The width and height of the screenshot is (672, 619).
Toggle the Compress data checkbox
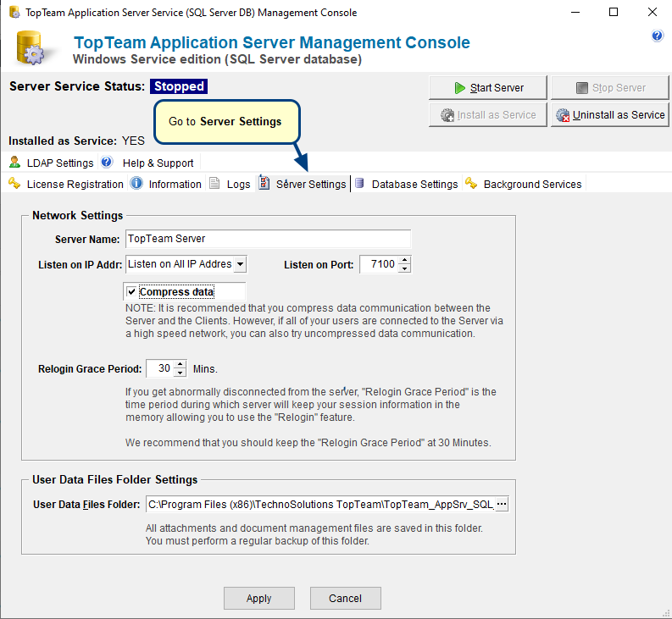click(x=131, y=292)
